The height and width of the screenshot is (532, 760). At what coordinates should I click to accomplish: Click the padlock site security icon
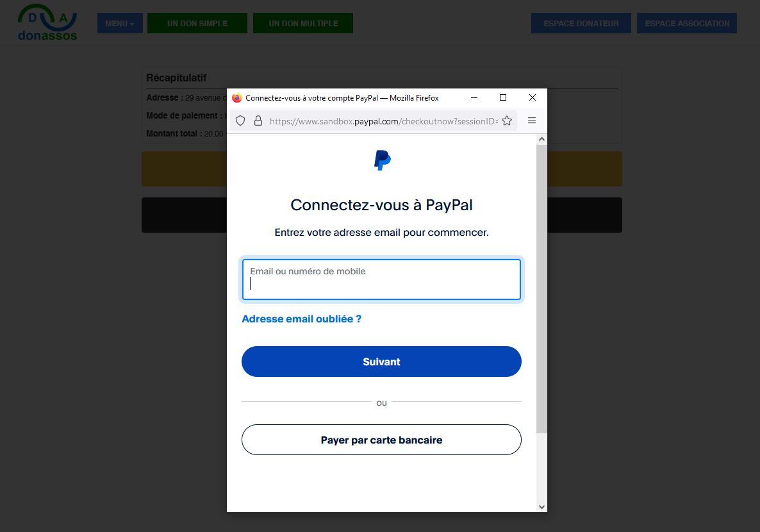pyautogui.click(x=258, y=121)
